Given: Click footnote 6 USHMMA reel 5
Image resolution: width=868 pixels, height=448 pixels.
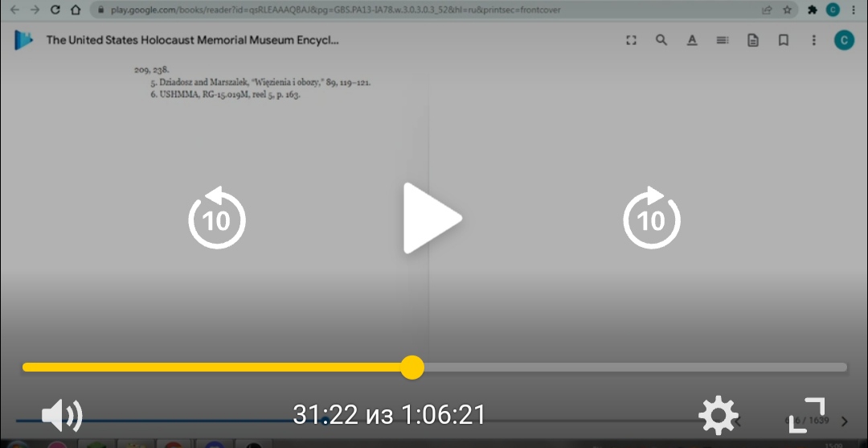Looking at the screenshot, I should point(225,95).
